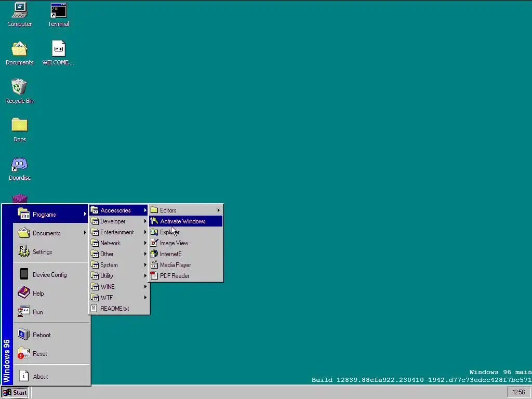
Task: Click the README.txt file name
Action: click(x=115, y=309)
